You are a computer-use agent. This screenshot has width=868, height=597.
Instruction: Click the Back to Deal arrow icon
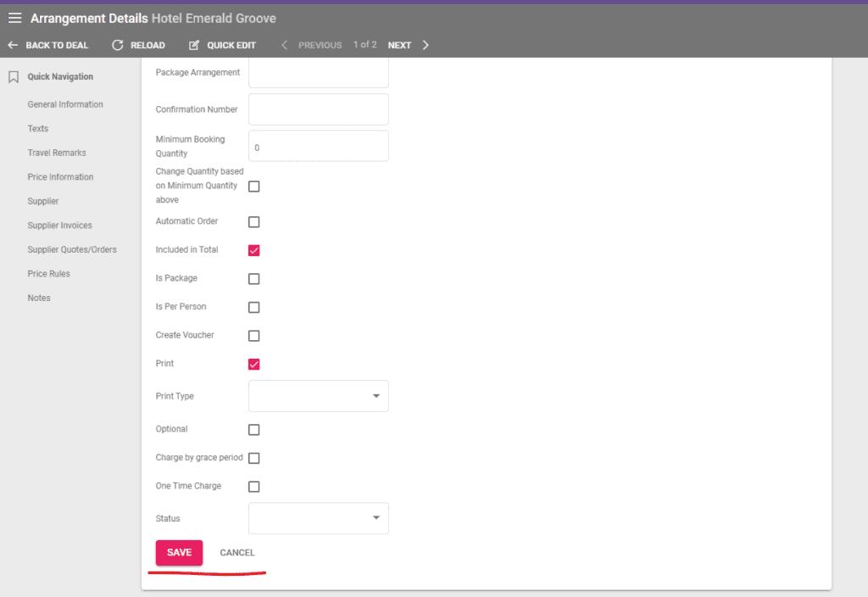pos(12,45)
